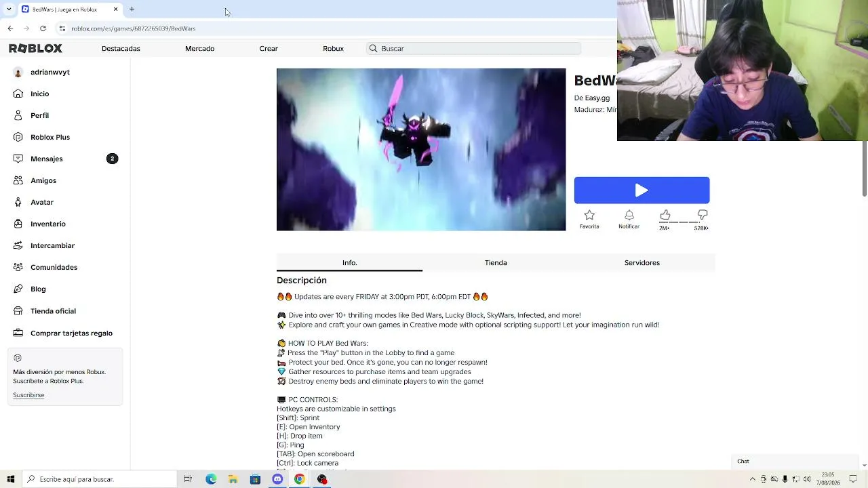Screen dimensions: 868x488
Task: Click the browser back arrow
Action: pos(10,28)
